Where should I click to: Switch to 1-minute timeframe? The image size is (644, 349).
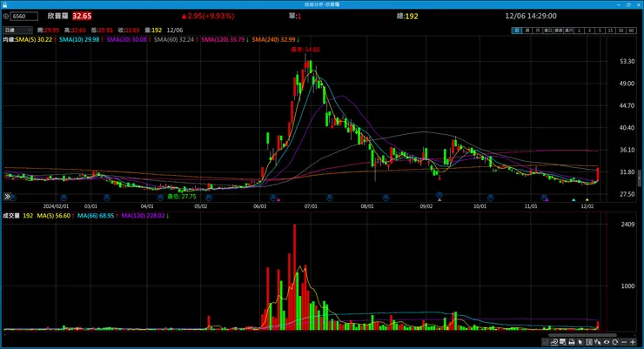click(x=579, y=30)
